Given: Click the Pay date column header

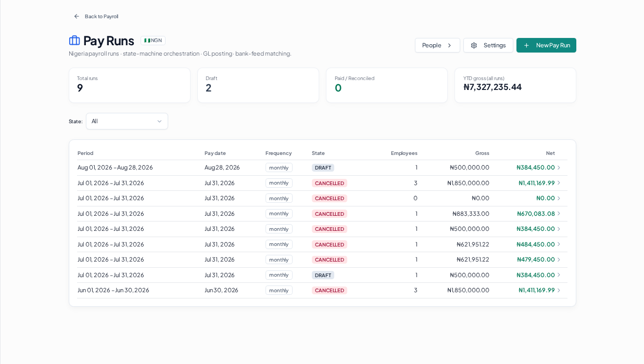Looking at the screenshot, I should tap(215, 153).
